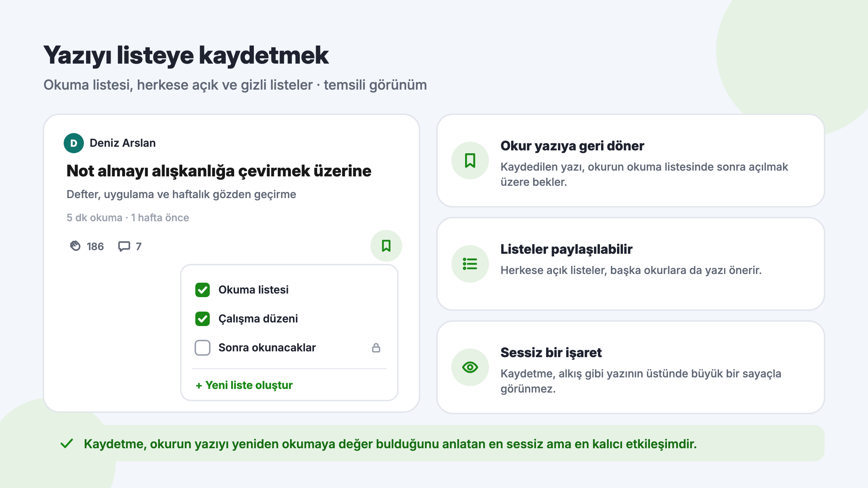Click the green bookmark save button on the article

(386, 246)
